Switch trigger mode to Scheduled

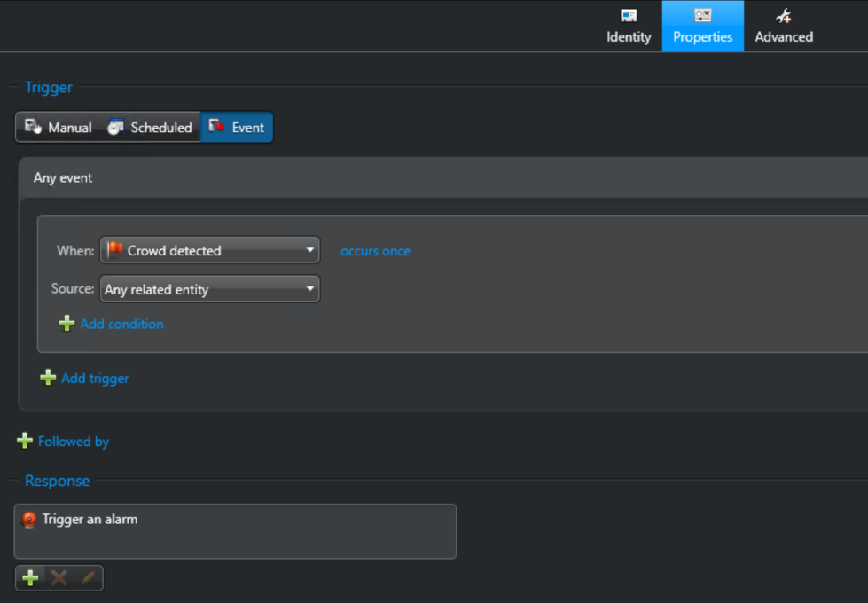150,128
